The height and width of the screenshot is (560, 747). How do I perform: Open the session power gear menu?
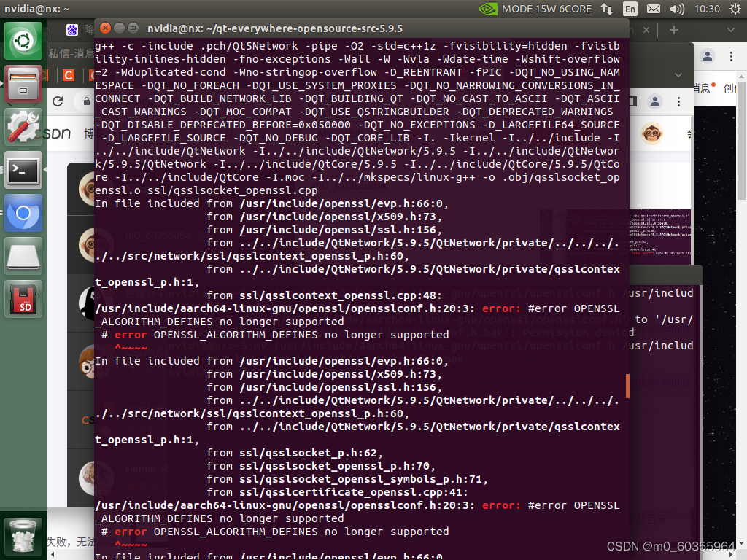[735, 9]
